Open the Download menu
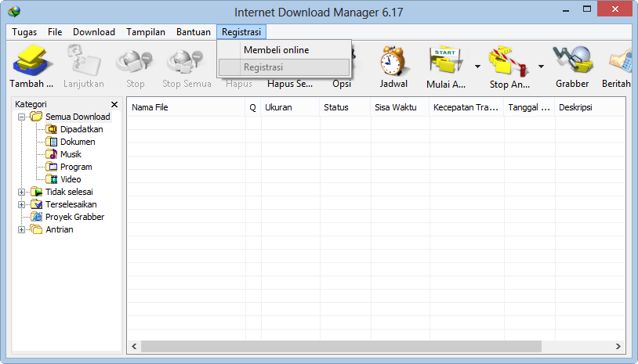This screenshot has height=364, width=638. click(x=94, y=32)
